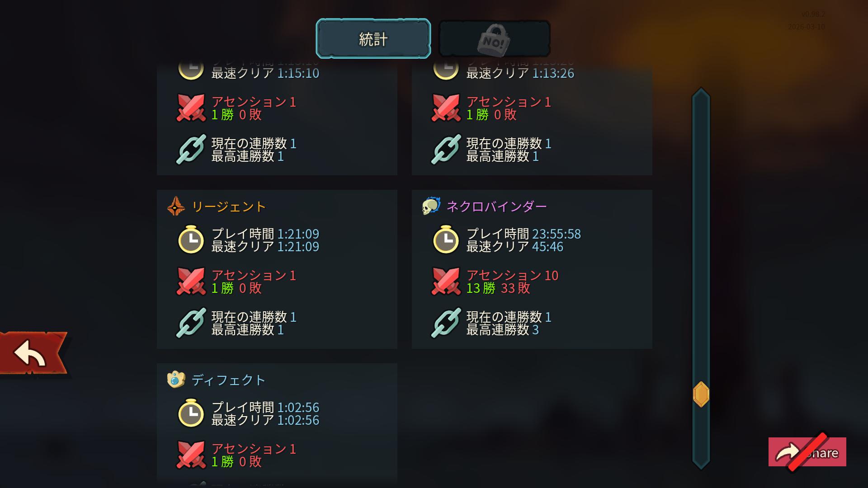
Task: Click the stopwatch icon in ネクロバインダー panel
Action: click(446, 239)
